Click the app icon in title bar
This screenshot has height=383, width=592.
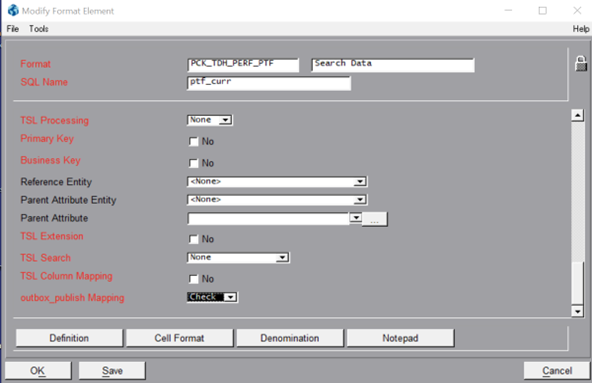click(13, 10)
